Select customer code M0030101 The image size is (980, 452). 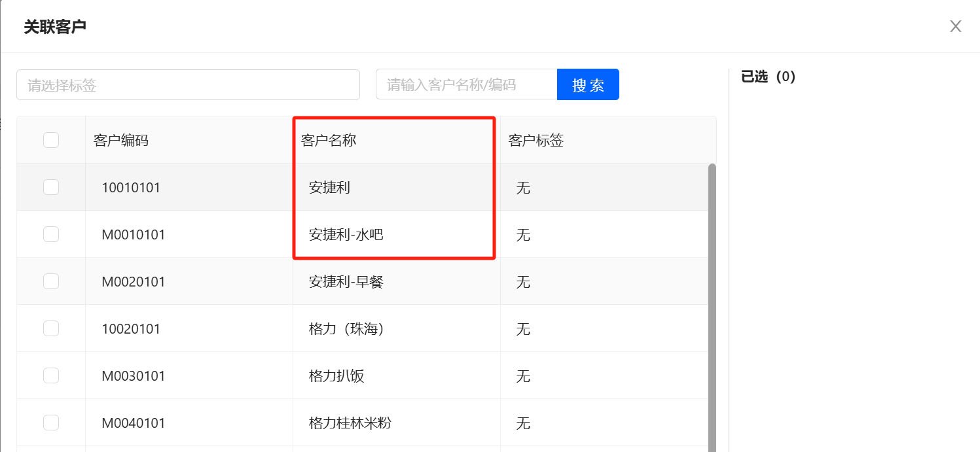[x=134, y=376]
